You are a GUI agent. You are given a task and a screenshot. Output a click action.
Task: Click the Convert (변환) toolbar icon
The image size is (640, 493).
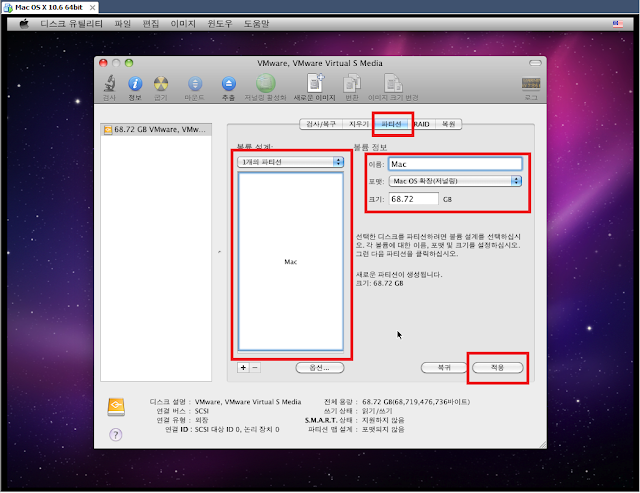(351, 83)
